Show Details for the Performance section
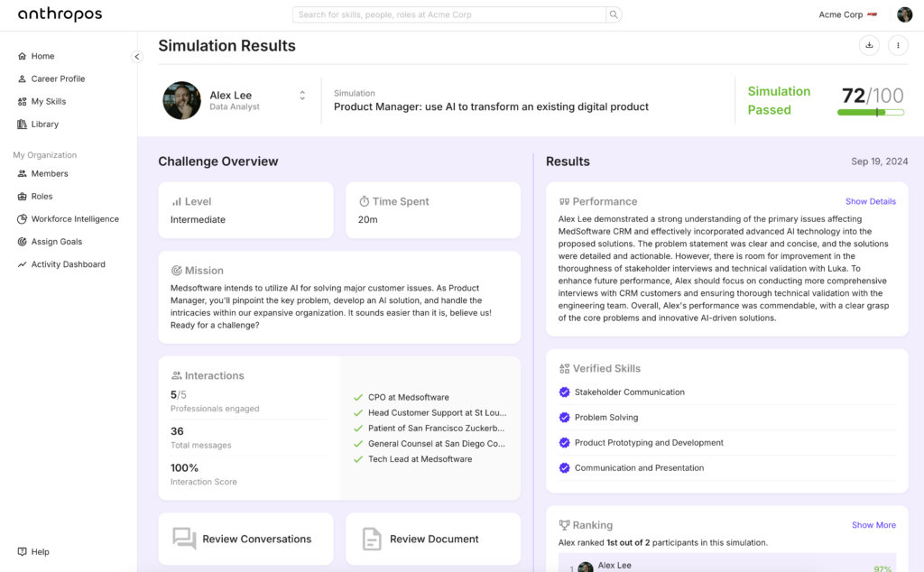The height and width of the screenshot is (572, 924). click(x=870, y=201)
